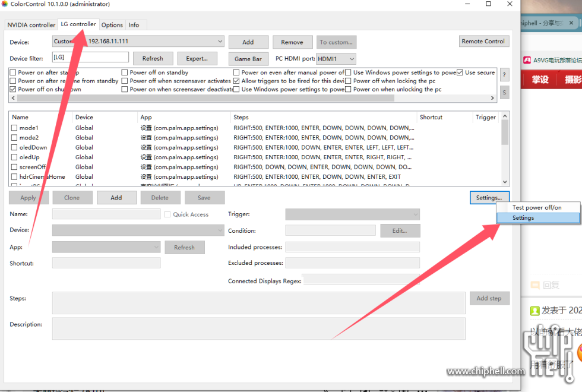Enable 'Power off when screensaver activates'
582x392 pixels.
125,81
